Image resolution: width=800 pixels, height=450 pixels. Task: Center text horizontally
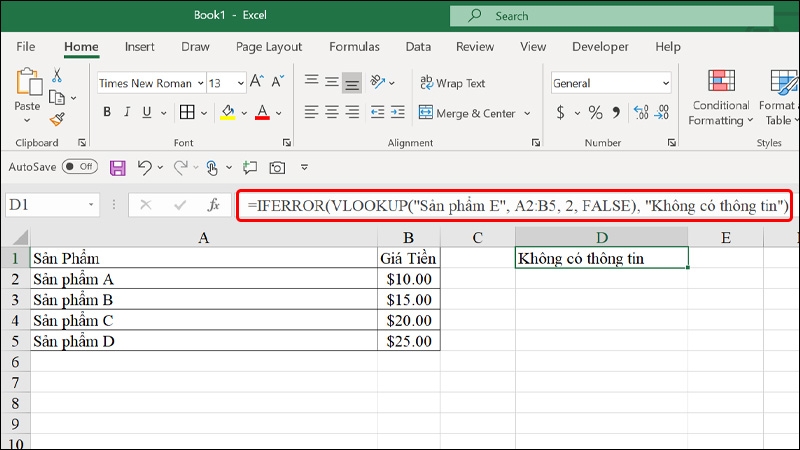tap(332, 112)
